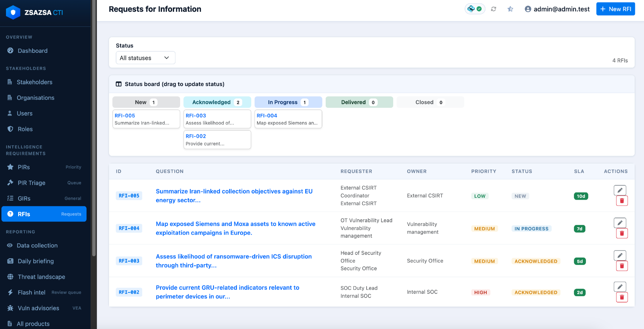The height and width of the screenshot is (329, 644).
Task: Click the RFI-004 ID badge in table
Action: click(x=129, y=228)
